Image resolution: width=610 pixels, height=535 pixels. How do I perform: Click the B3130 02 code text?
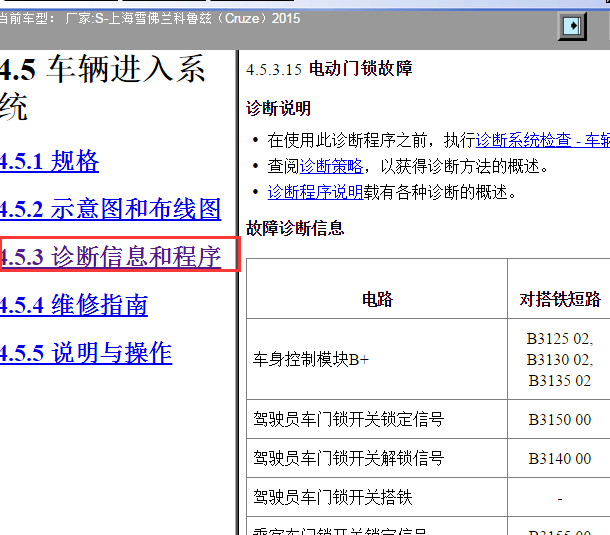click(x=559, y=360)
